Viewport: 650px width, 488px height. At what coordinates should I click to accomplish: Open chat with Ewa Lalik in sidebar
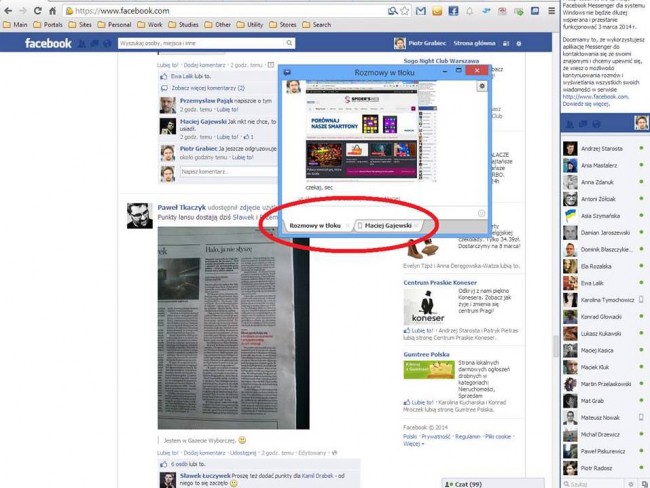coord(603,283)
